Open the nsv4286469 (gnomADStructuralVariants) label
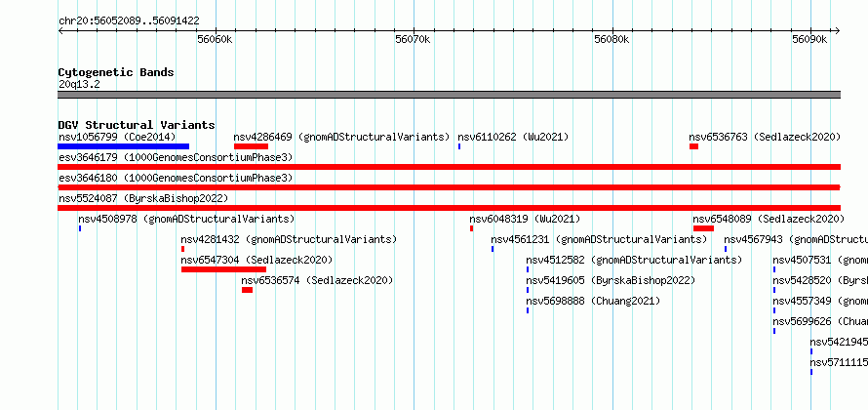The width and height of the screenshot is (868, 410). [x=341, y=137]
